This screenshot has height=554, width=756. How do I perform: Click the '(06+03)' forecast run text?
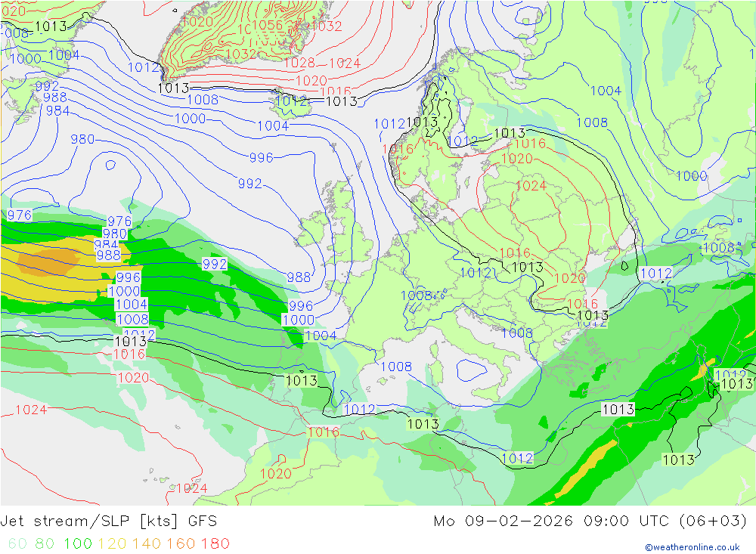pos(713,522)
